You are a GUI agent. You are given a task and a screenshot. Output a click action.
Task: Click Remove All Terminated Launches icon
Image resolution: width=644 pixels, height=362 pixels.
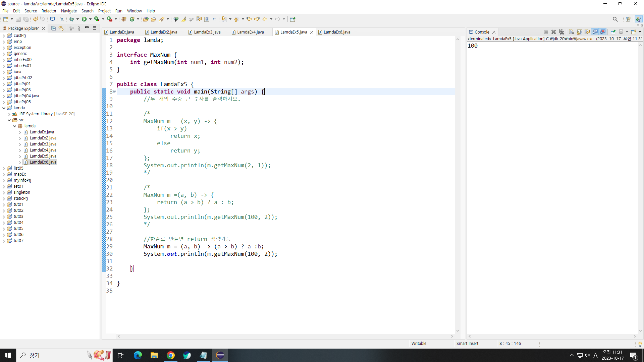click(x=561, y=32)
